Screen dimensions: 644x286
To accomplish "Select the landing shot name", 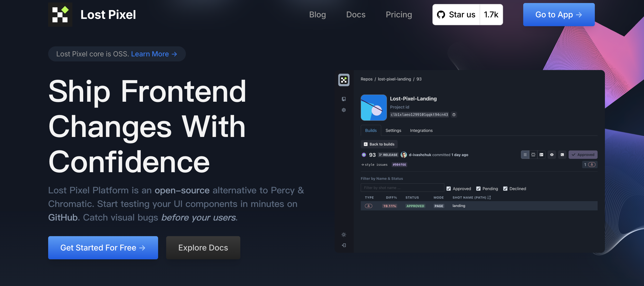I will (459, 206).
